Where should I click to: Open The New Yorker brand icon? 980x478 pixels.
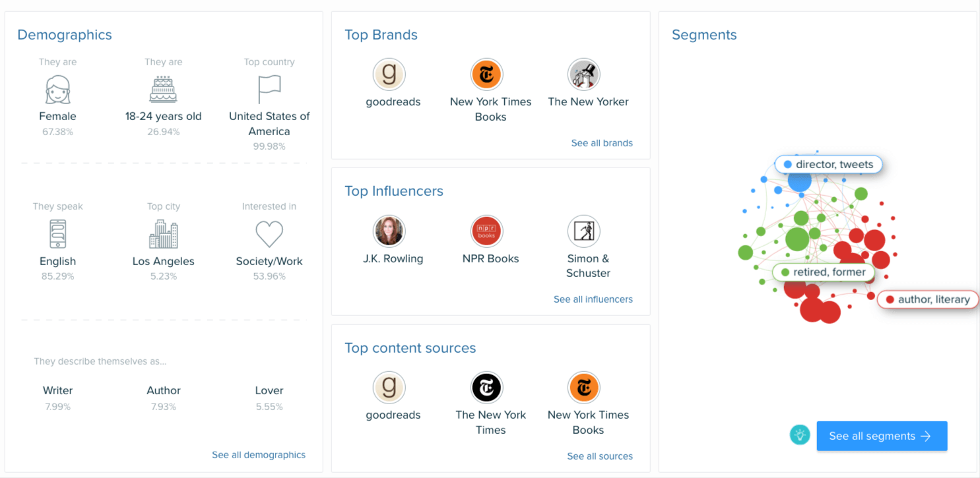tap(584, 74)
